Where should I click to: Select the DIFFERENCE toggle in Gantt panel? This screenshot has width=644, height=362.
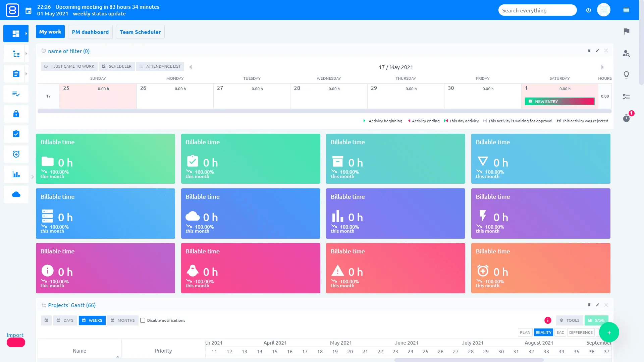[581, 332]
